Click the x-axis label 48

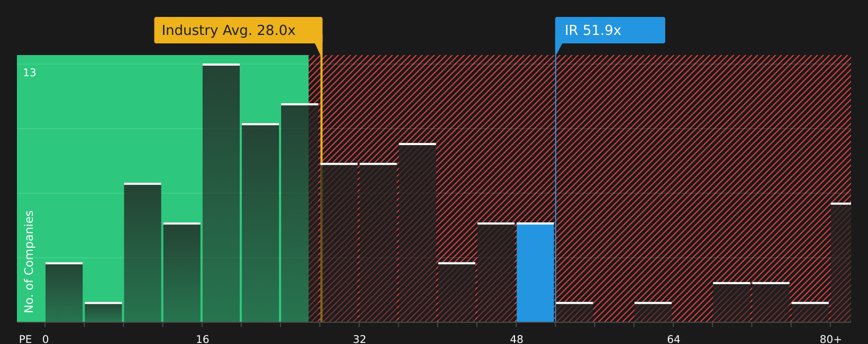click(517, 339)
